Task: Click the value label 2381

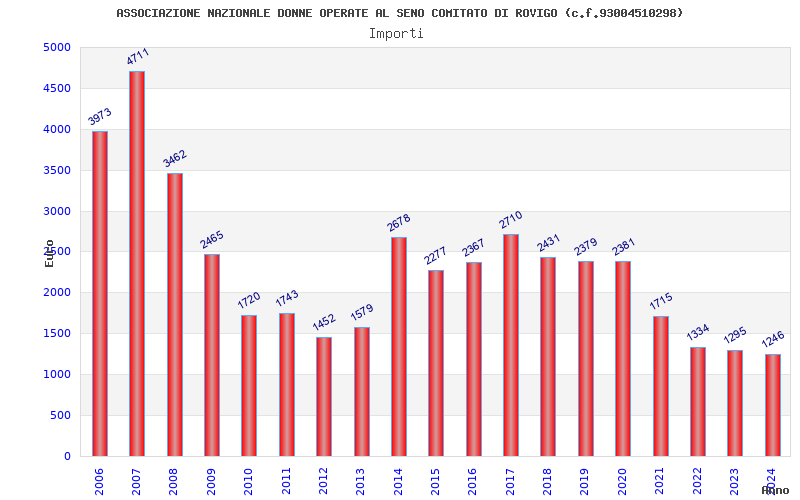Action: tap(623, 247)
